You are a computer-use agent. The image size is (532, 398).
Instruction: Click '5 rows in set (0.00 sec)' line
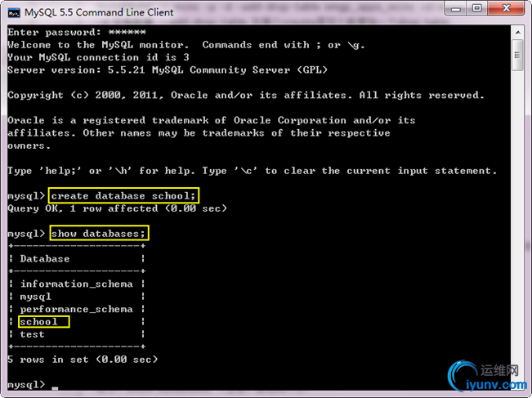[83, 360]
